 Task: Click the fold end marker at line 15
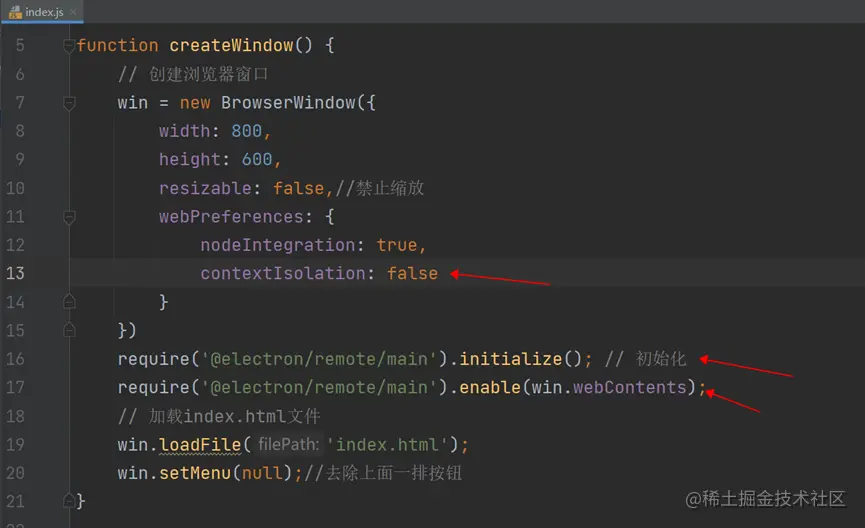click(69, 329)
